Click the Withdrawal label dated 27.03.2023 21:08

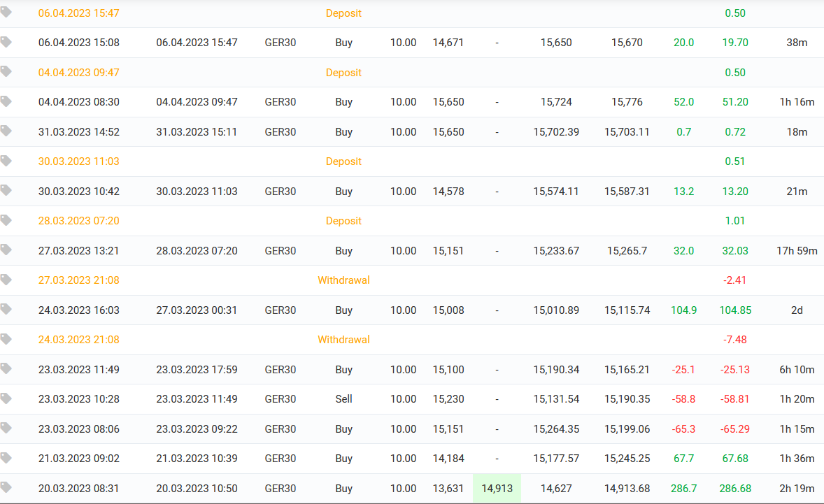tap(343, 280)
